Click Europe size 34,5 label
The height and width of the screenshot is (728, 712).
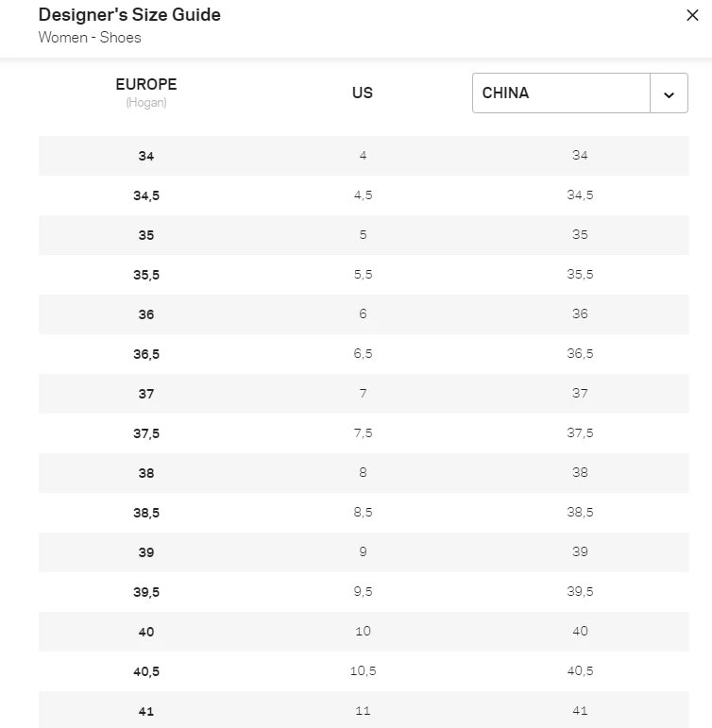[x=146, y=195]
